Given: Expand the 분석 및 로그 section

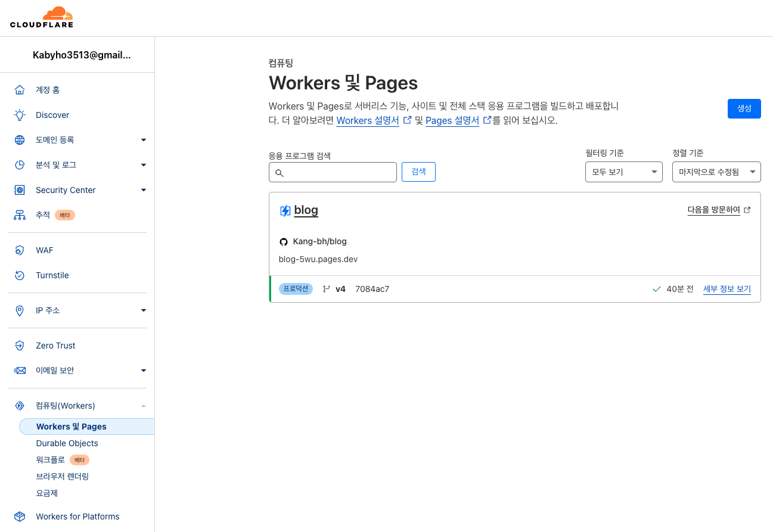Looking at the screenshot, I should tap(143, 165).
